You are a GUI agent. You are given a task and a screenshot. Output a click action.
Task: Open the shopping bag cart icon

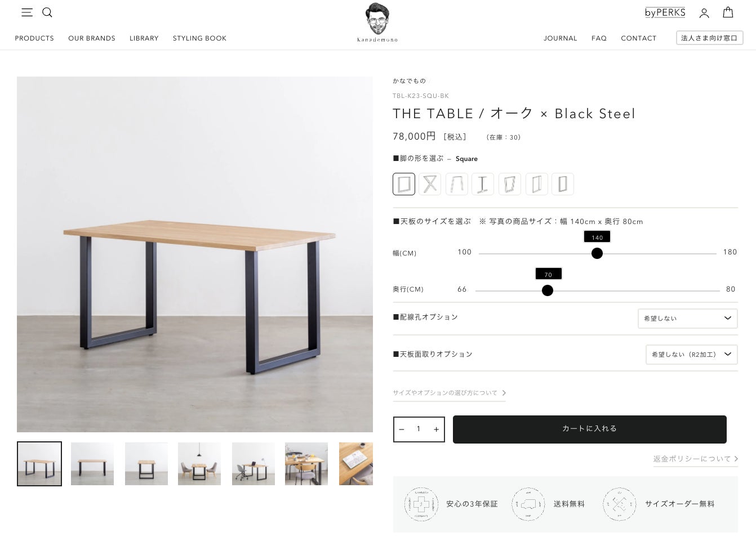tap(728, 12)
